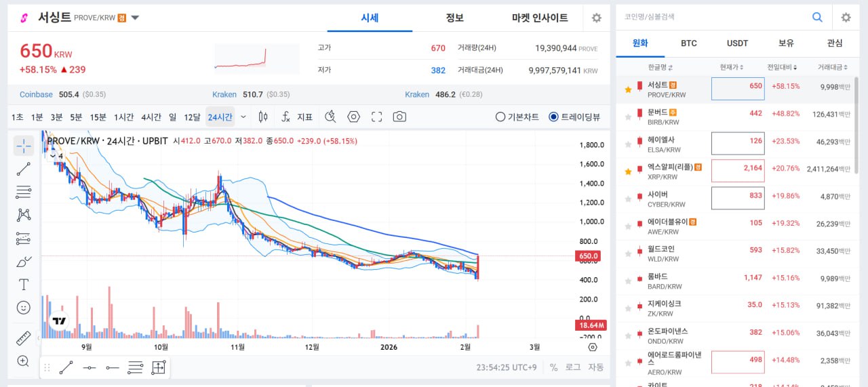Sort coin list by 전일대비
This screenshot has height=387, width=868.
[x=782, y=67]
